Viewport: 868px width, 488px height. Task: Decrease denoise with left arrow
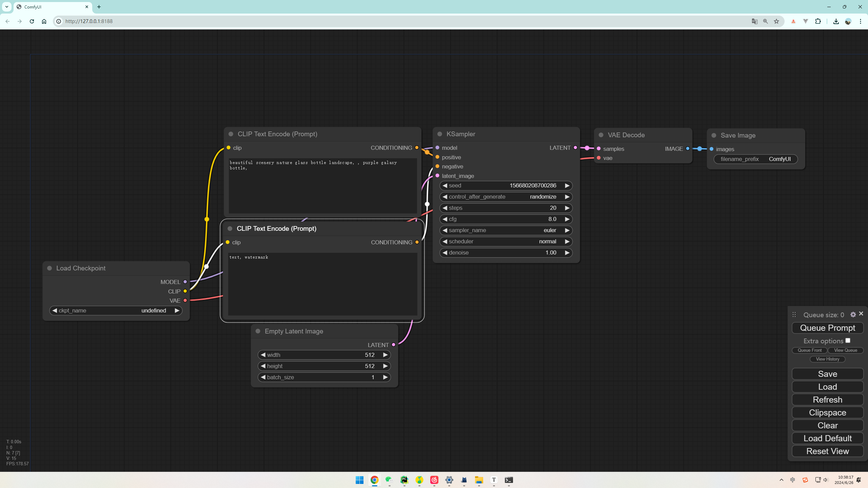[x=445, y=252]
